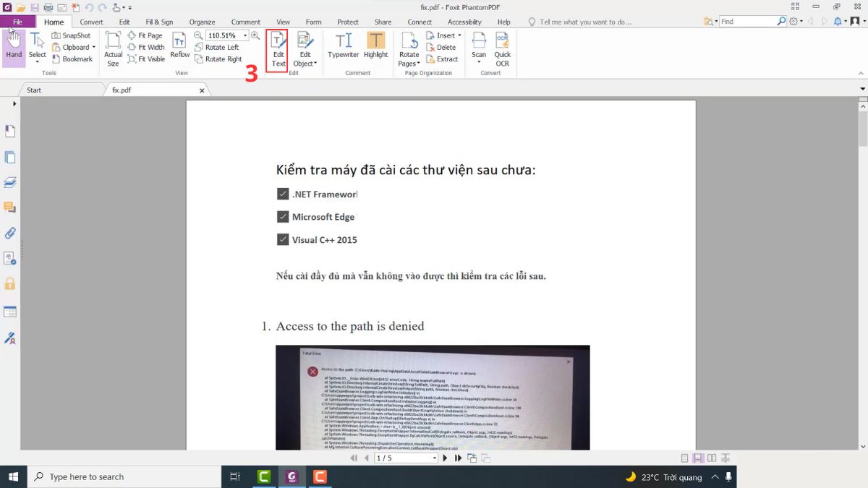
Task: Open the SnapShot tool
Action: 72,35
